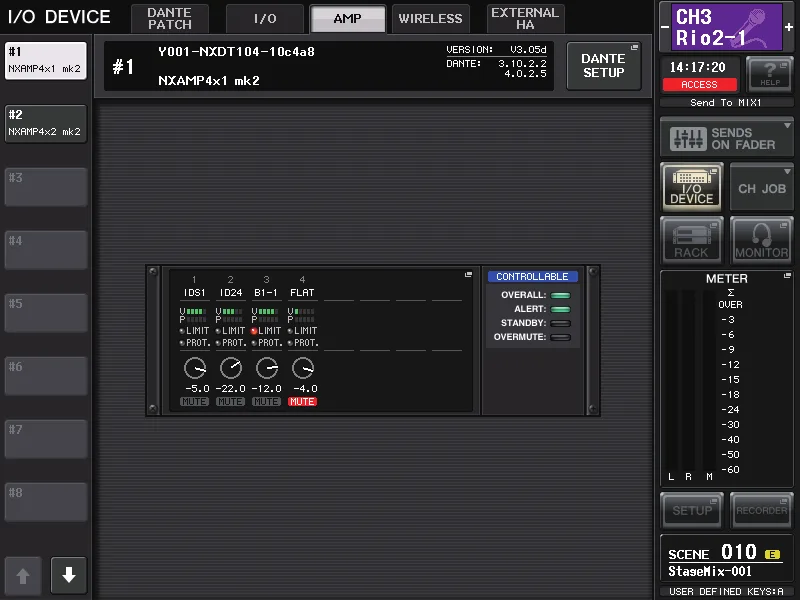
Task: Select the up arrow device page button
Action: pos(22,575)
